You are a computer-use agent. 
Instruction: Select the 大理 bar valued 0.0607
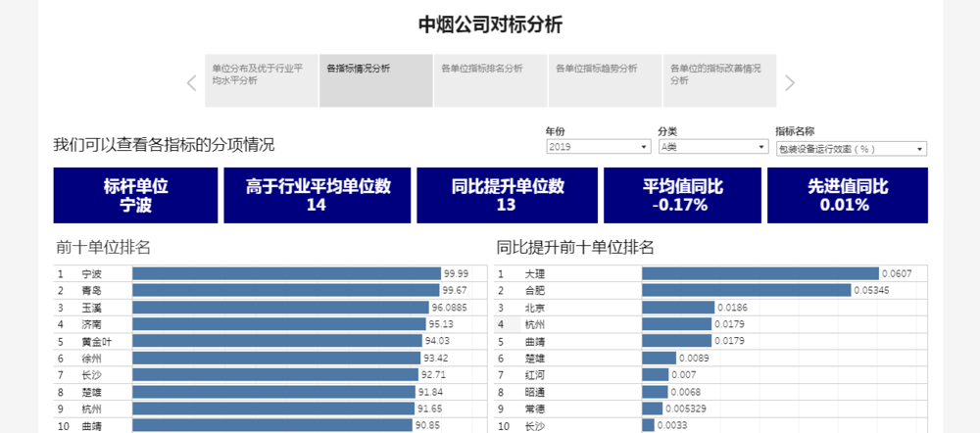(x=759, y=274)
